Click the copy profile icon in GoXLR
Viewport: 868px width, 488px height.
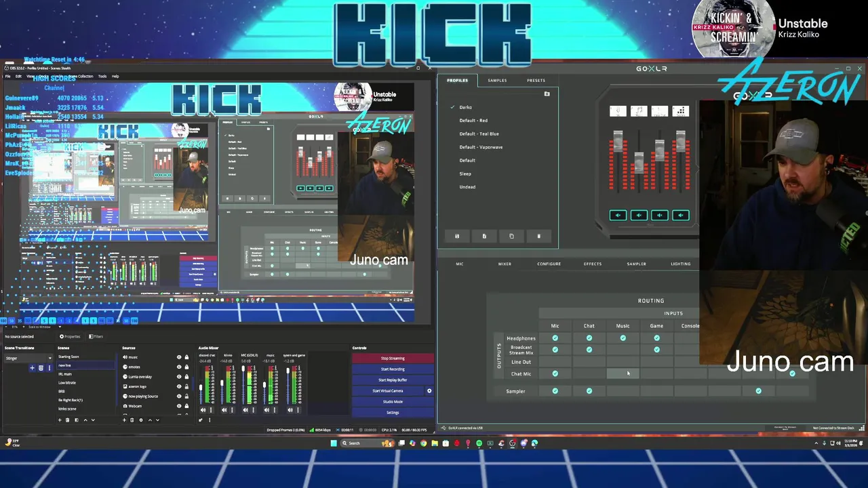pyautogui.click(x=511, y=236)
